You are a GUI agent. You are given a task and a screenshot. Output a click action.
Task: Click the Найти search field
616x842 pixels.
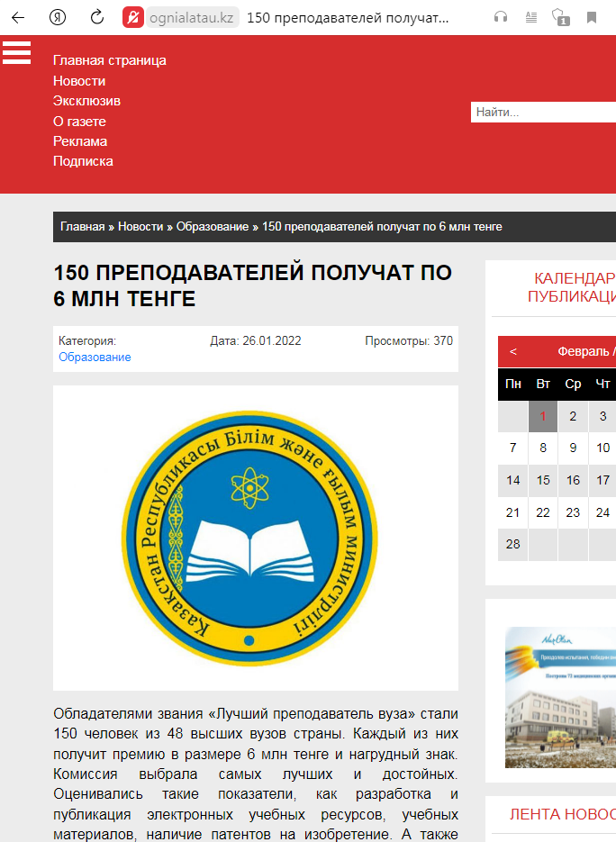point(542,113)
